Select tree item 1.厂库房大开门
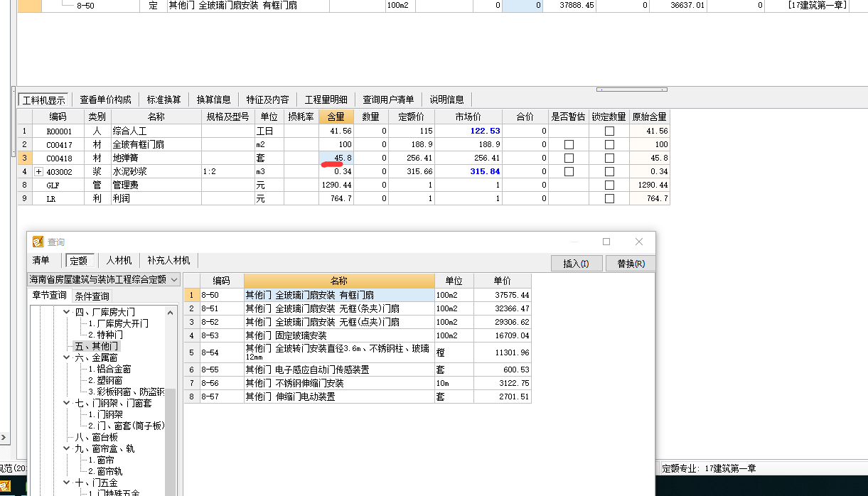Viewport: 868px width, 496px height. 118,323
